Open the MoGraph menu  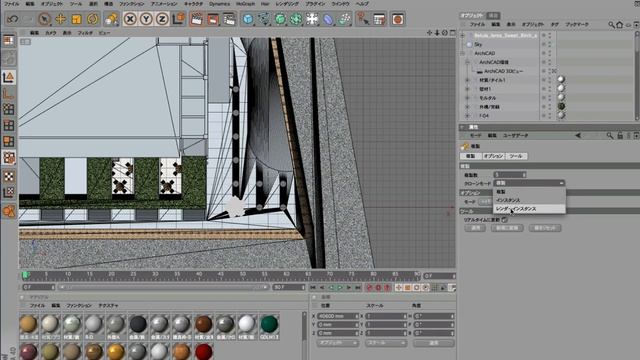click(245, 4)
